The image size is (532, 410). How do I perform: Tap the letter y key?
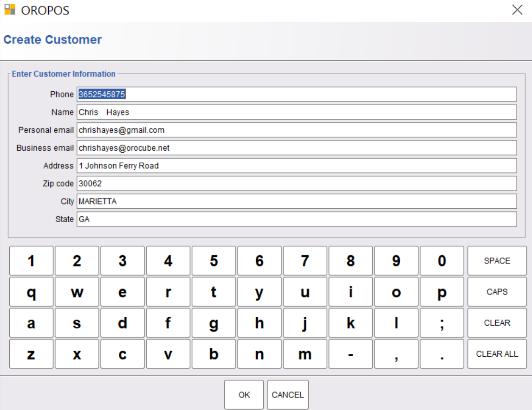pyautogui.click(x=260, y=292)
